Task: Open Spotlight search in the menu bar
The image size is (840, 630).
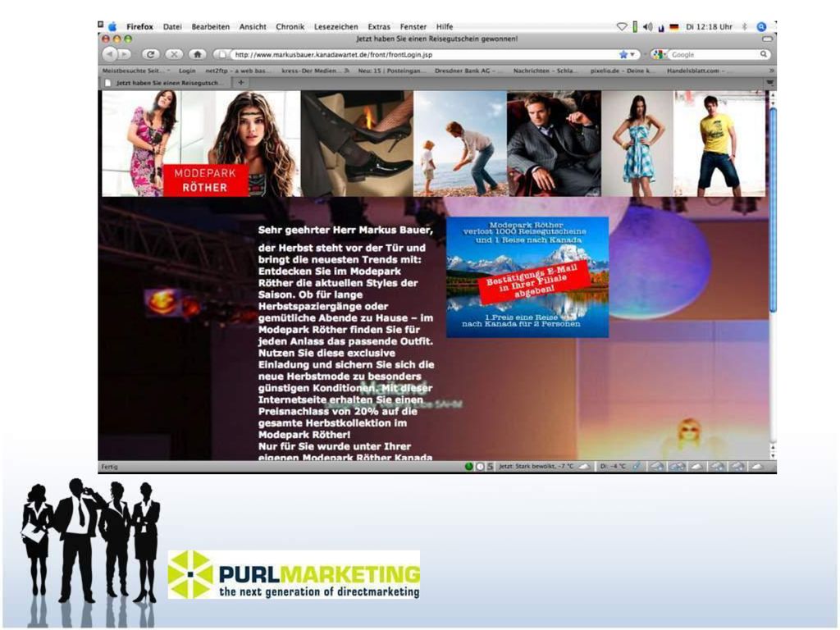Action: 761,26
